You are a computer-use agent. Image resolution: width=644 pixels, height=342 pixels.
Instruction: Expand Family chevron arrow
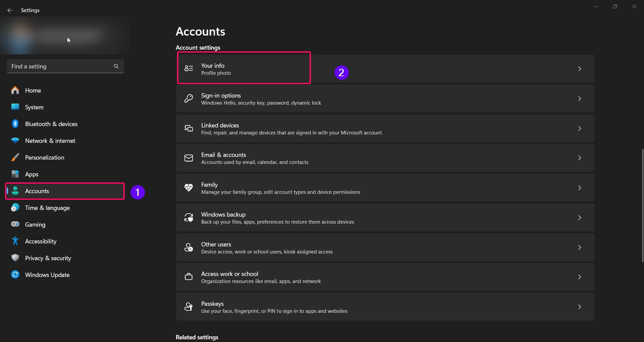pyautogui.click(x=580, y=188)
